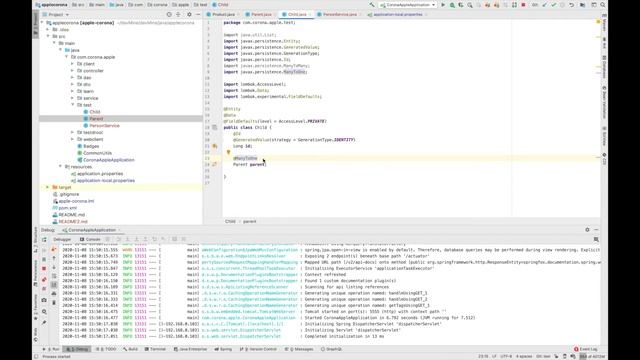Click the locate file target icon in Project panel

coord(169,14)
